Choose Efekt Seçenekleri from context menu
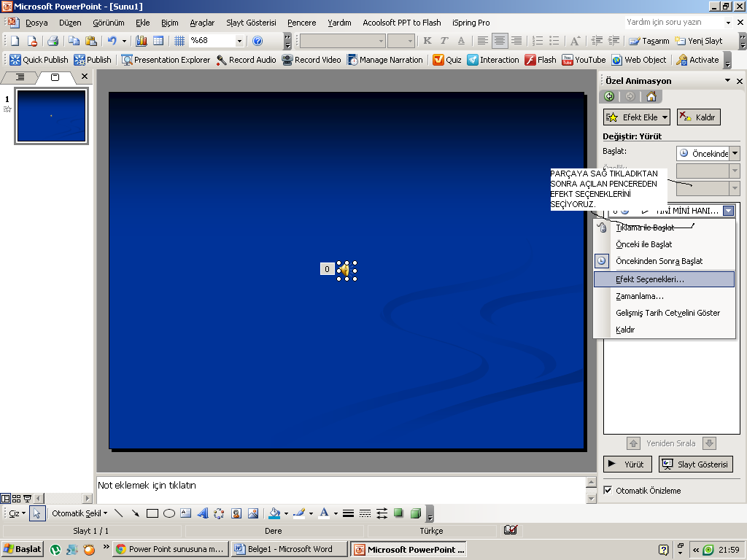Screen dimensions: 747x560 [x=649, y=279]
